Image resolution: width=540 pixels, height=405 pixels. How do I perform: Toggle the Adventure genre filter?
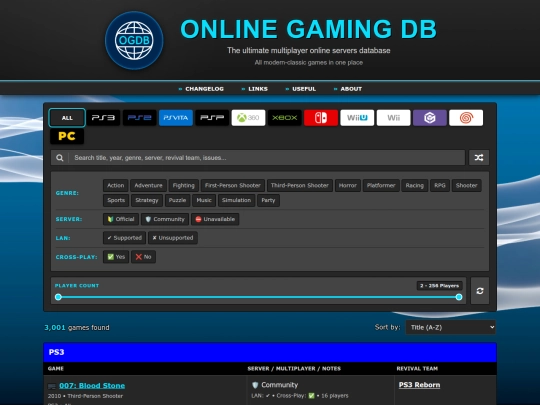148,185
